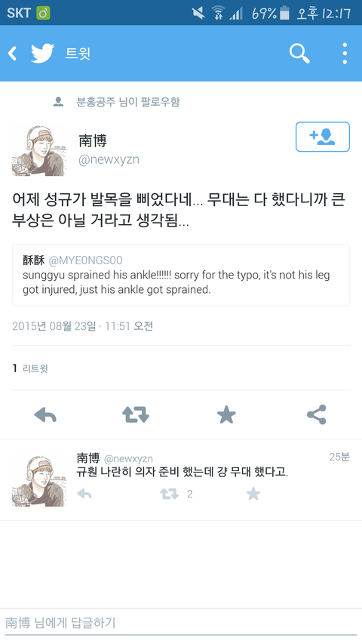Follow @newxyzn with the add-user button
Viewport: 362px width, 644px height.
323,137
